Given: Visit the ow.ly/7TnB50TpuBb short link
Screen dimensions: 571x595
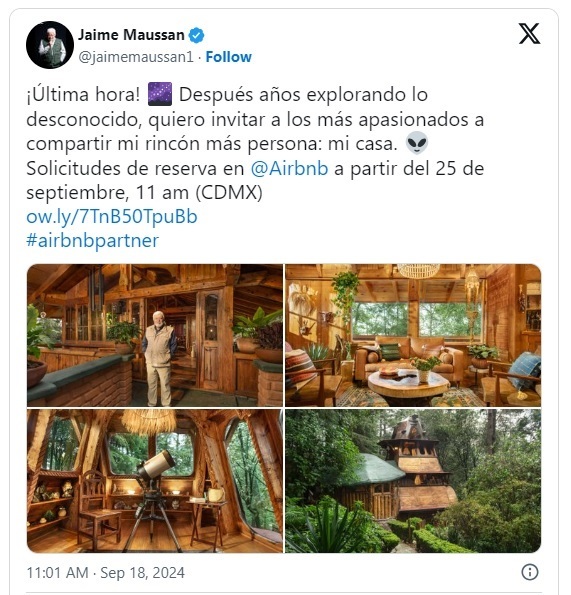Looking at the screenshot, I should pos(112,217).
